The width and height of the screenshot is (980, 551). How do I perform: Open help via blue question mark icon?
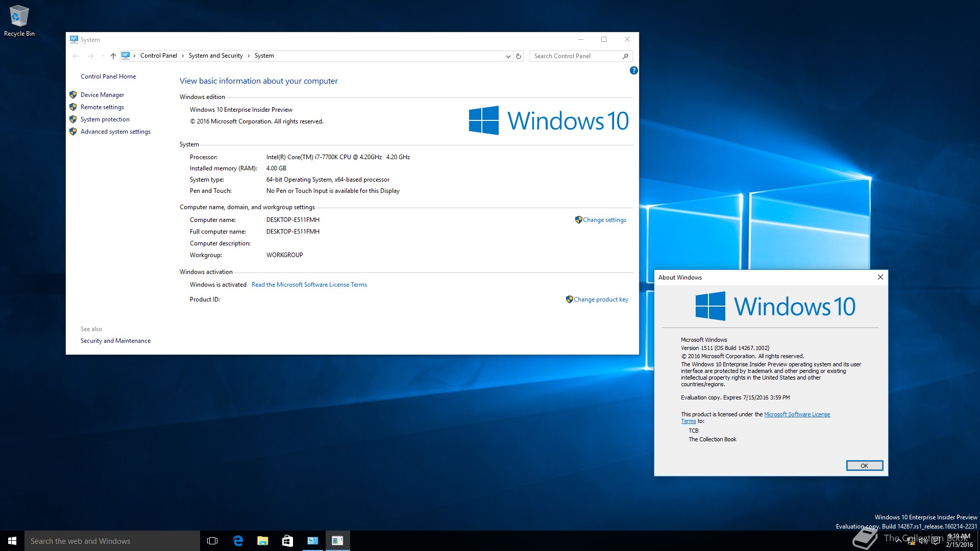pos(633,70)
